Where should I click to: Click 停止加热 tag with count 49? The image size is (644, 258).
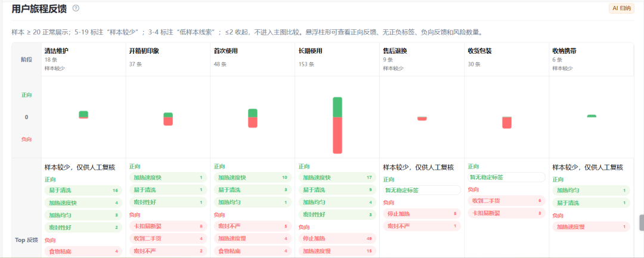click(337, 238)
